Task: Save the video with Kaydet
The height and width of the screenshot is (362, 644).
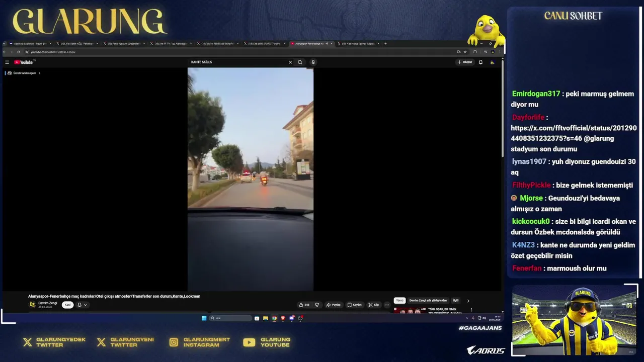Action: pyautogui.click(x=355, y=305)
